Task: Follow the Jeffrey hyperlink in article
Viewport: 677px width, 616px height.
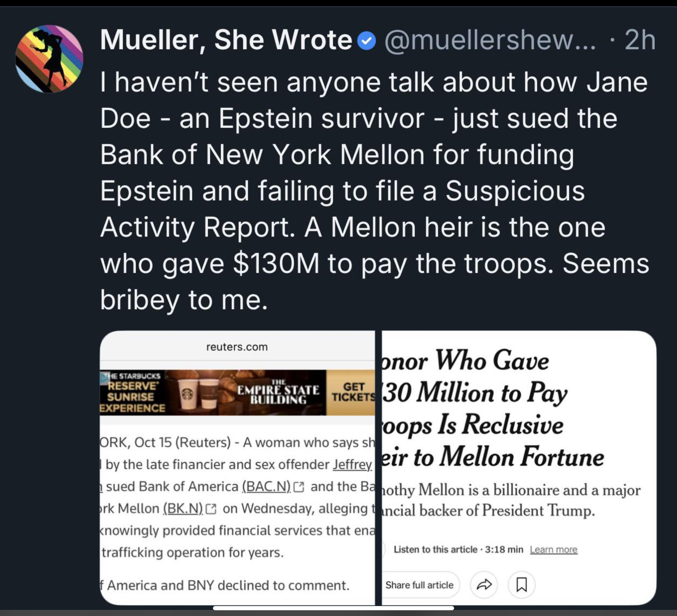Action: point(352,465)
